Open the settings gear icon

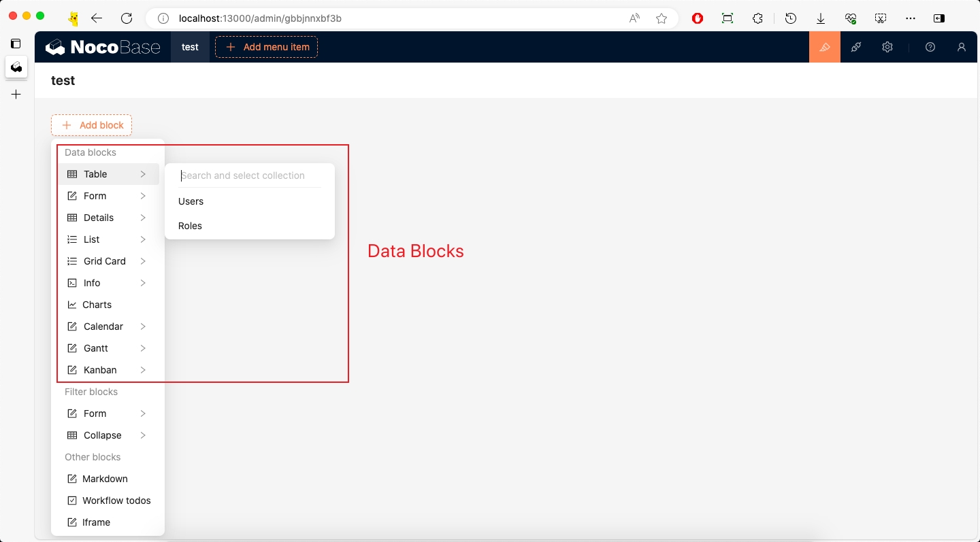887,47
